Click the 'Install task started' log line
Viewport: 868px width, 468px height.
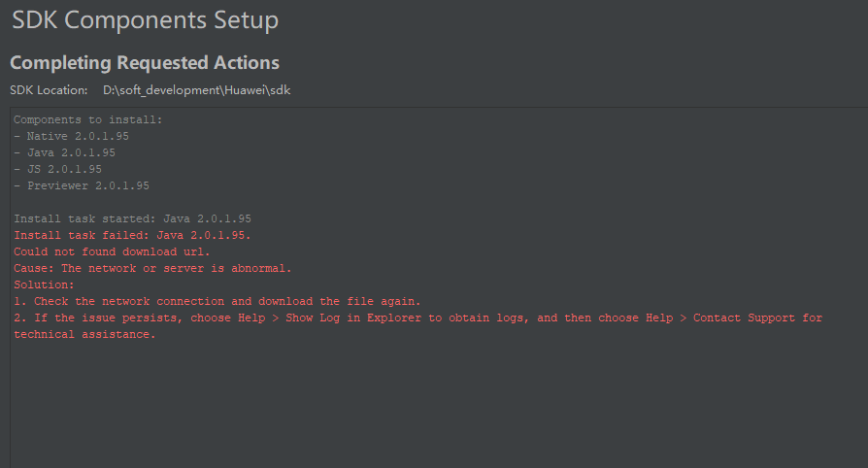pyautogui.click(x=132, y=218)
